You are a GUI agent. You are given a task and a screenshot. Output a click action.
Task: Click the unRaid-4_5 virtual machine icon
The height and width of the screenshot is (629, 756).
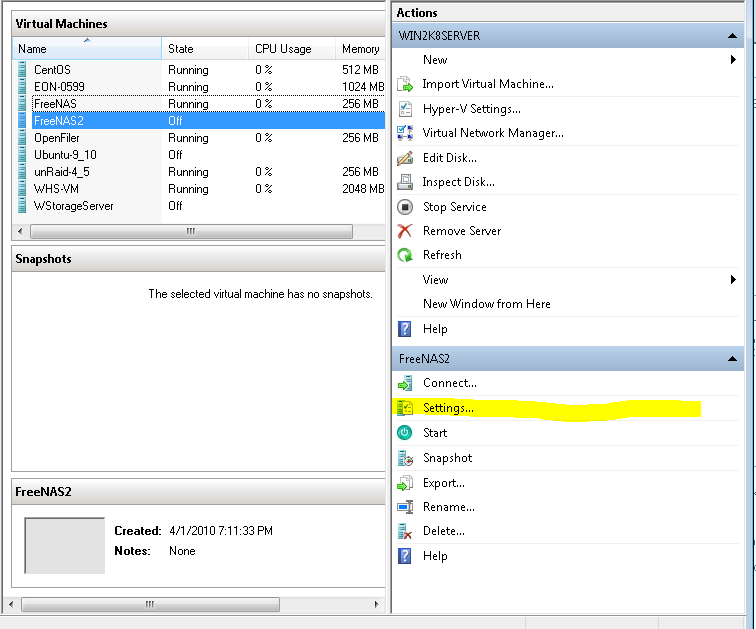[22, 172]
